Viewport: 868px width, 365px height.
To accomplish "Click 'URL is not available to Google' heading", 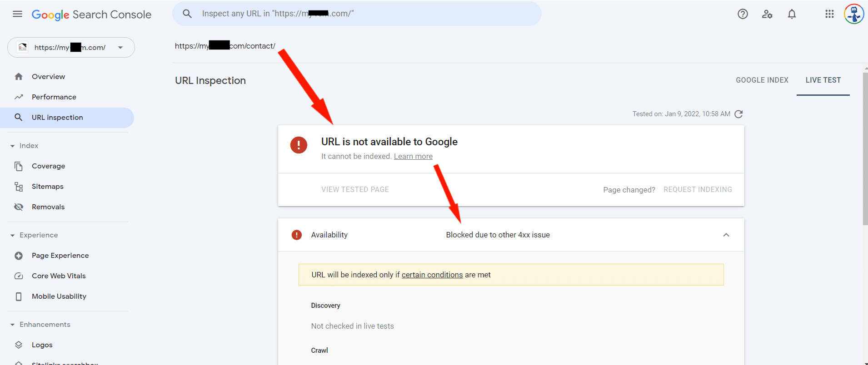I will point(389,142).
